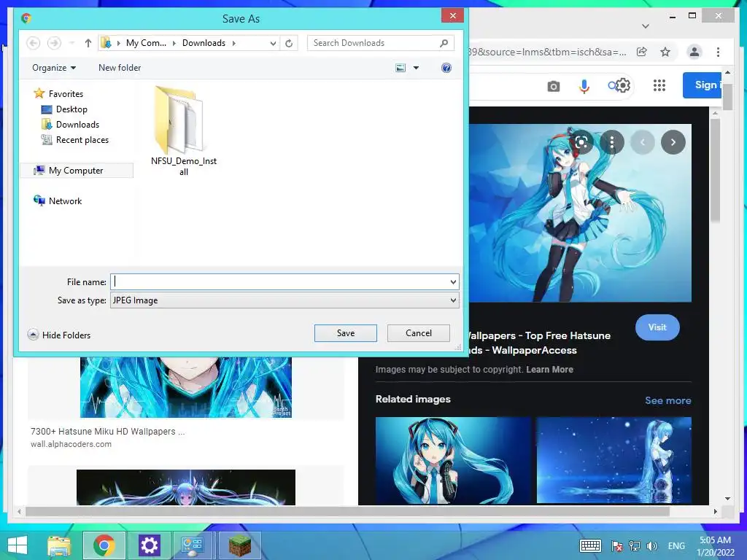This screenshot has width=747, height=560.
Task: Click the page horizontal scrollbar
Action: click(x=347, y=511)
